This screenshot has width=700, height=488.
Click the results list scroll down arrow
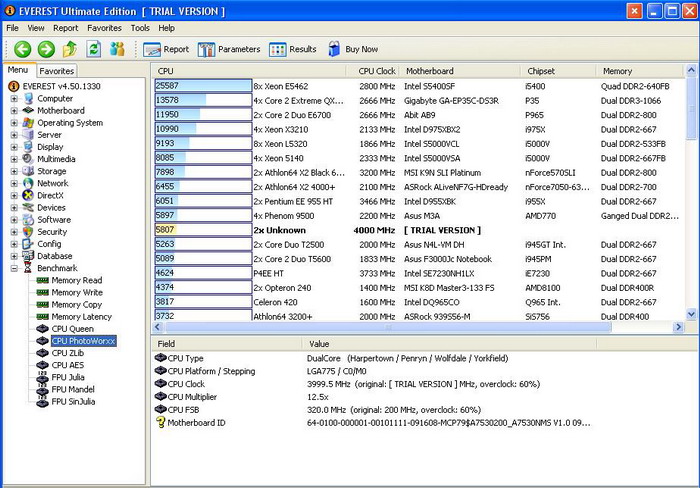pyautogui.click(x=691, y=314)
